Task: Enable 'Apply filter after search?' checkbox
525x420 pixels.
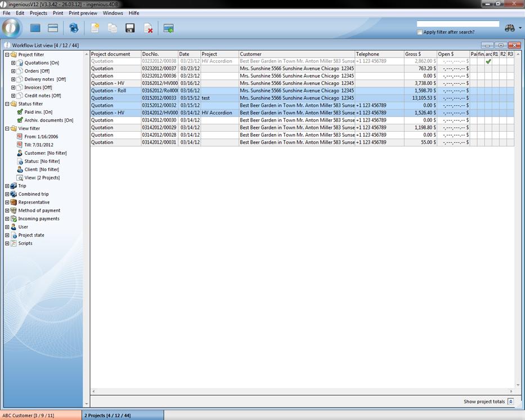Action: [420, 32]
